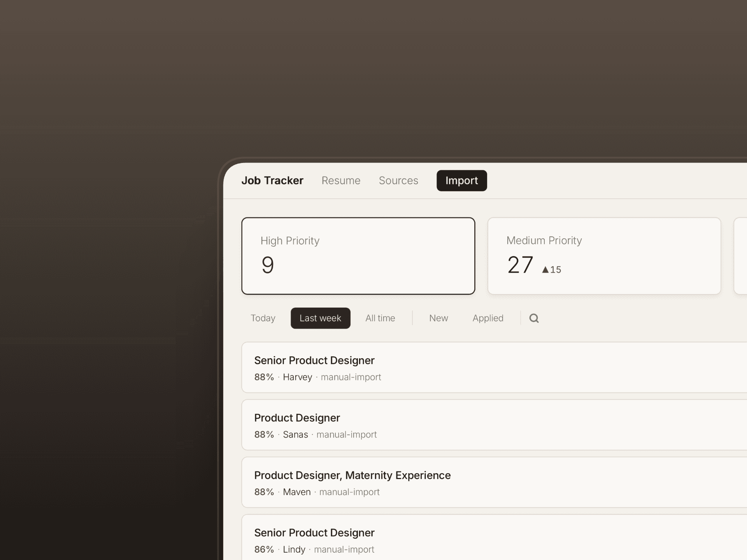
Task: Click the up-triangle 15 change indicator
Action: tap(551, 269)
